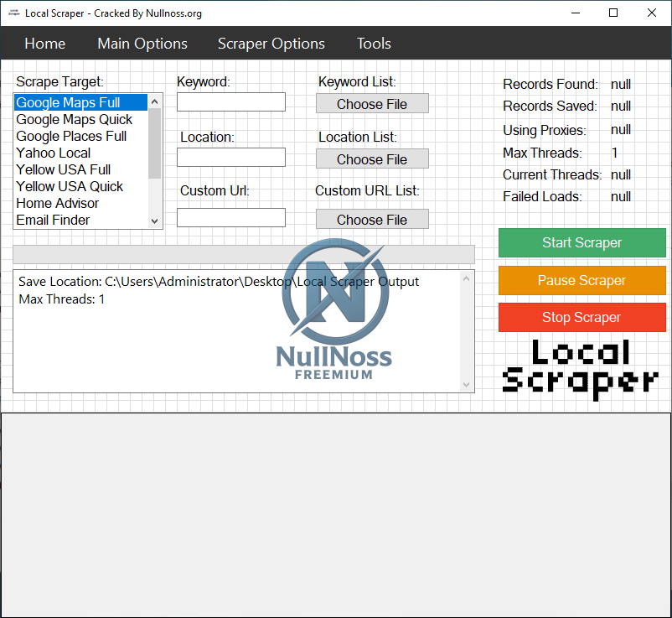The width and height of the screenshot is (672, 618).
Task: Open the Tools menu
Action: pyautogui.click(x=373, y=43)
